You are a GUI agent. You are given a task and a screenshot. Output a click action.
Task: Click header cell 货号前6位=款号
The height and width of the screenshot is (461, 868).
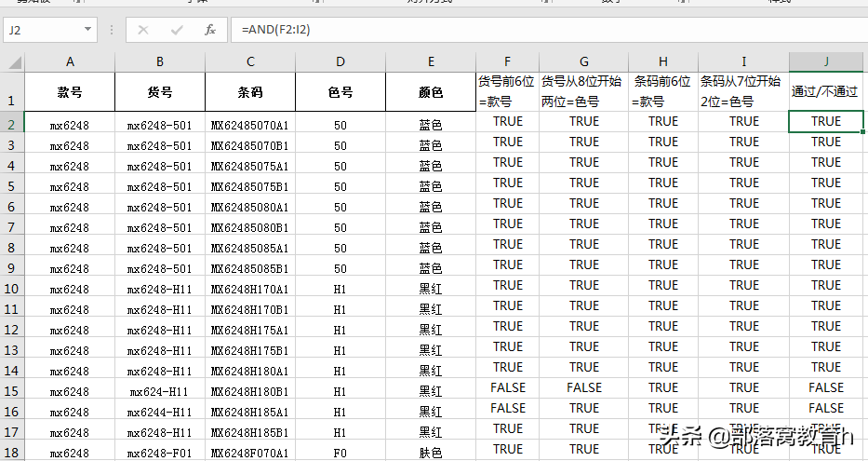point(508,92)
